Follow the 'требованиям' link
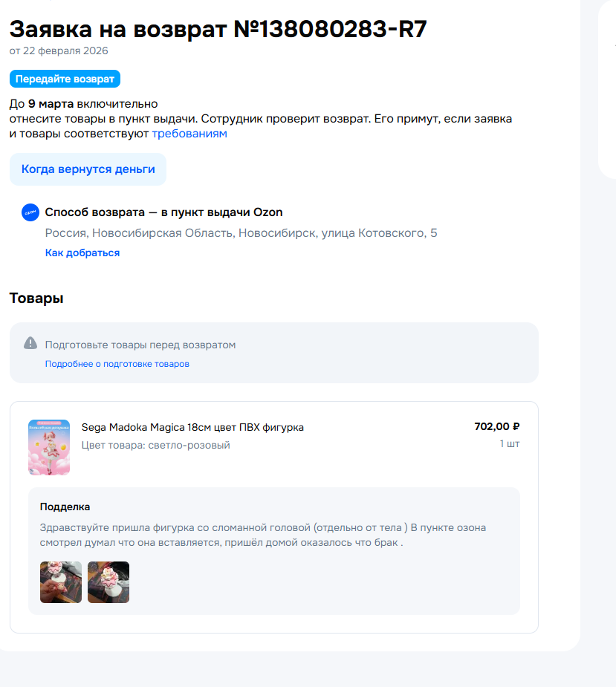Image resolution: width=616 pixels, height=687 pixels. pos(189,134)
